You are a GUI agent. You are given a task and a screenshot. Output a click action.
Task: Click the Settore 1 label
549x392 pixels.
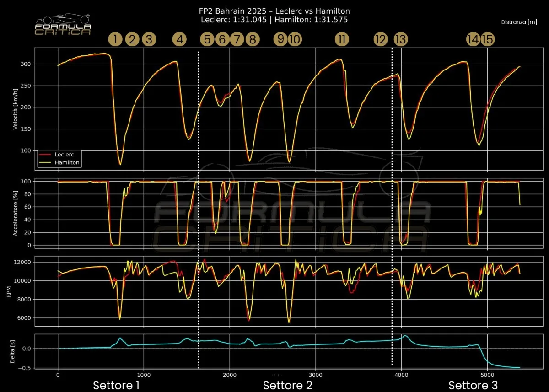116,385
